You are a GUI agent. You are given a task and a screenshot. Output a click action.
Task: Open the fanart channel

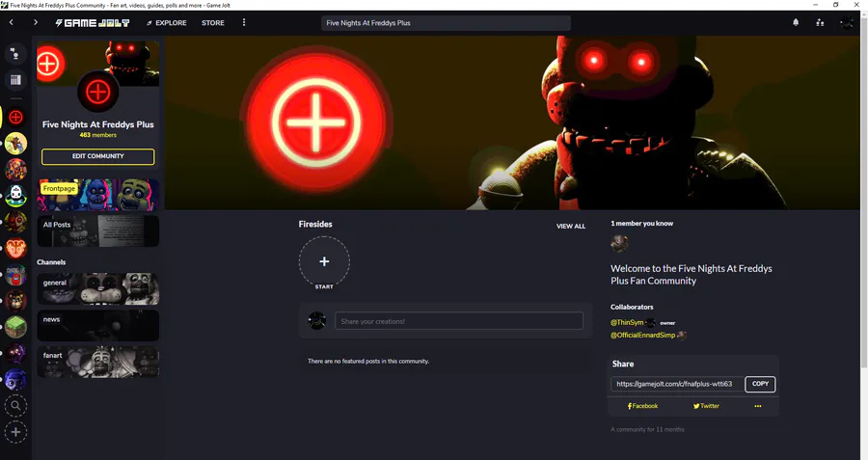click(x=98, y=362)
